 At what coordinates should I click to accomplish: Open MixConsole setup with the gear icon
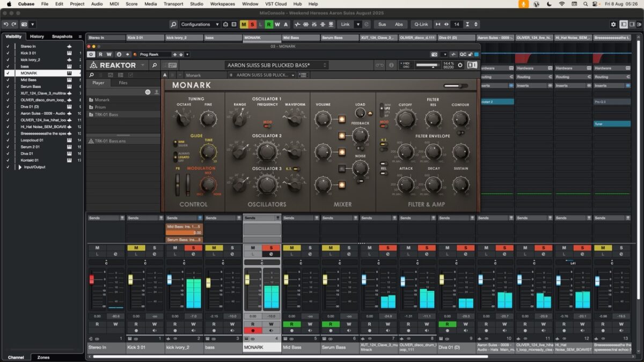point(613,24)
